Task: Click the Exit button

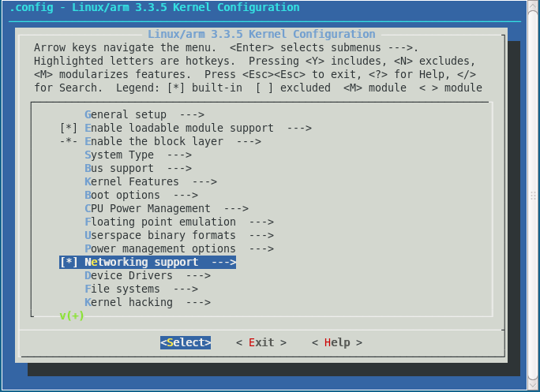Action: tap(261, 343)
